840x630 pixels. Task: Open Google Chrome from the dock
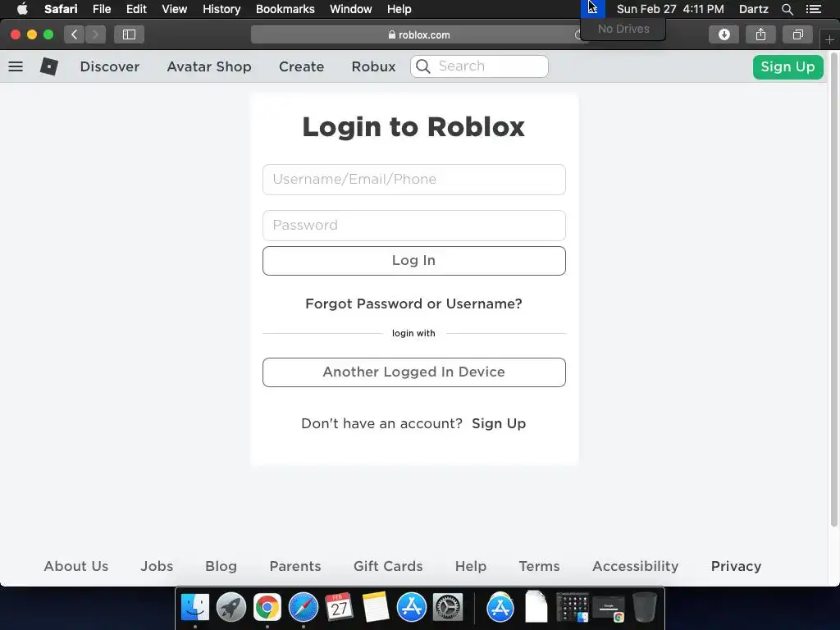pyautogui.click(x=267, y=608)
